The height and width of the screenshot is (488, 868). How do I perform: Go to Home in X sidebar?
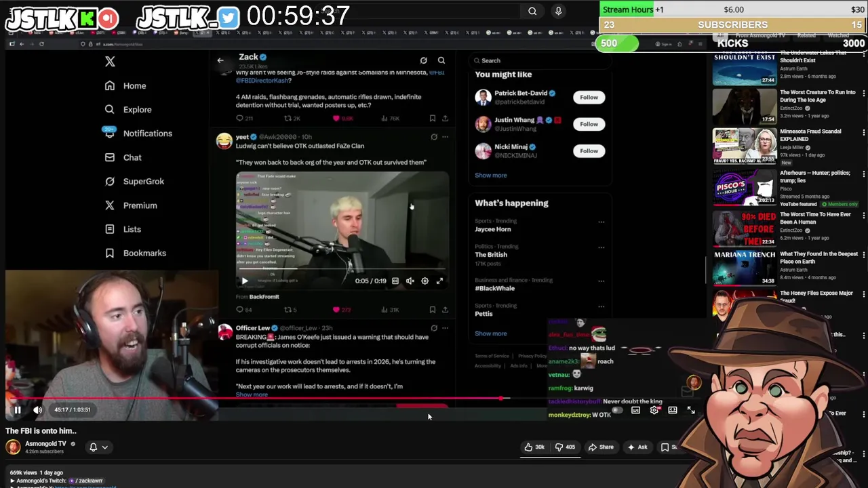coord(125,86)
